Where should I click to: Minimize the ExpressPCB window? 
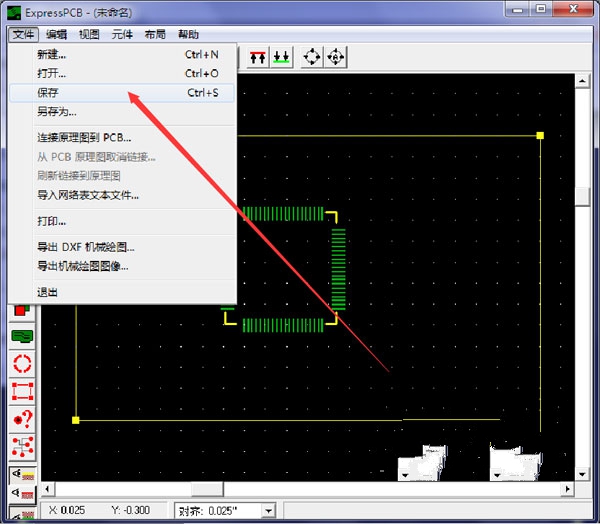pyautogui.click(x=517, y=10)
